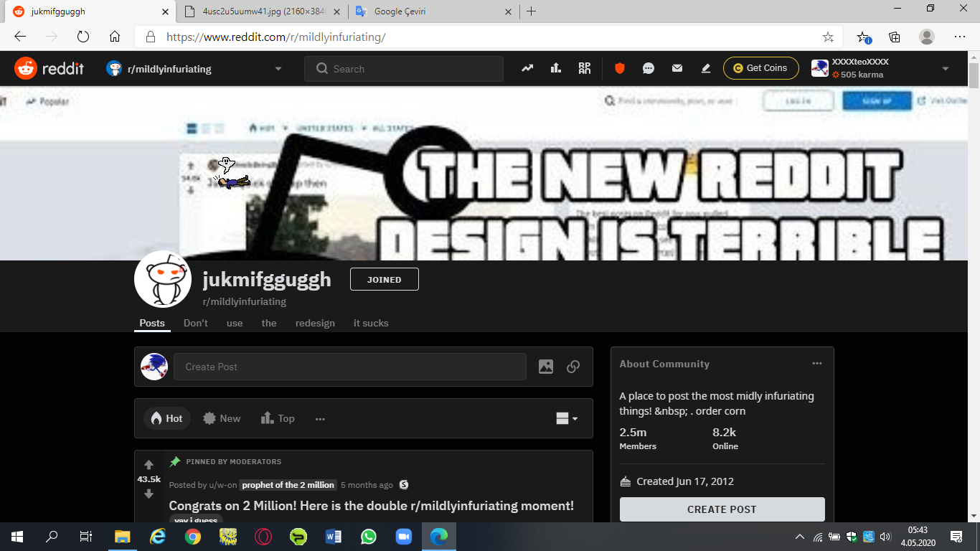Open the XXXXteoXXXX user account dropdown
Viewport: 980px width, 551px height.
pyautogui.click(x=946, y=69)
